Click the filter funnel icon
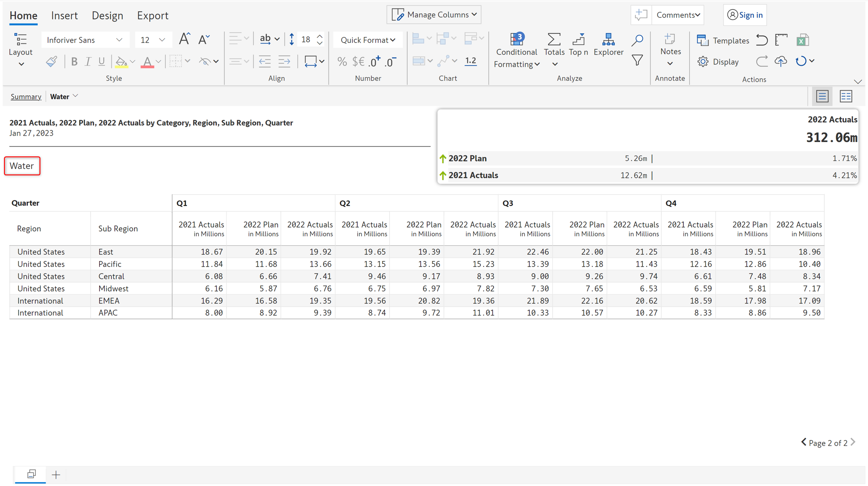Viewport: 868px width, 486px height. (x=637, y=60)
